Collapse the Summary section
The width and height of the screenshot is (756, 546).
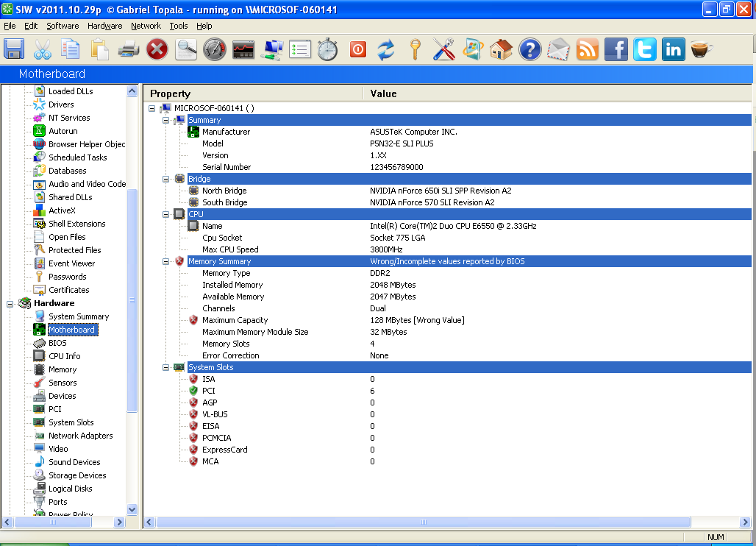click(166, 120)
